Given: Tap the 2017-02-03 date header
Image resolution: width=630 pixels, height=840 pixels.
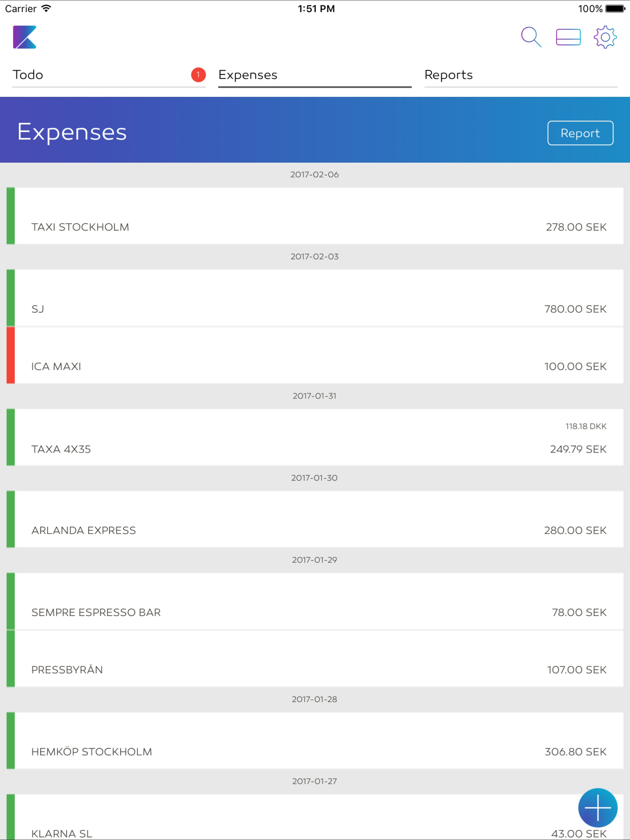Looking at the screenshot, I should [x=315, y=257].
